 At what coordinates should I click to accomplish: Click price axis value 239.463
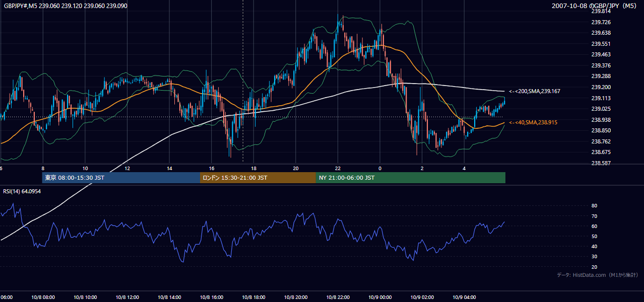click(601, 54)
